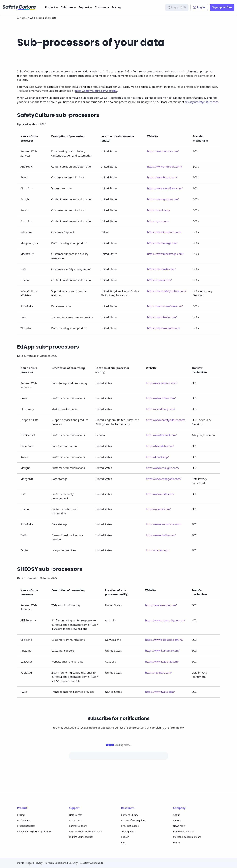The width and height of the screenshot is (237, 868).
Task: Click the home icon in breadcrumb
Action: tap(18, 18)
